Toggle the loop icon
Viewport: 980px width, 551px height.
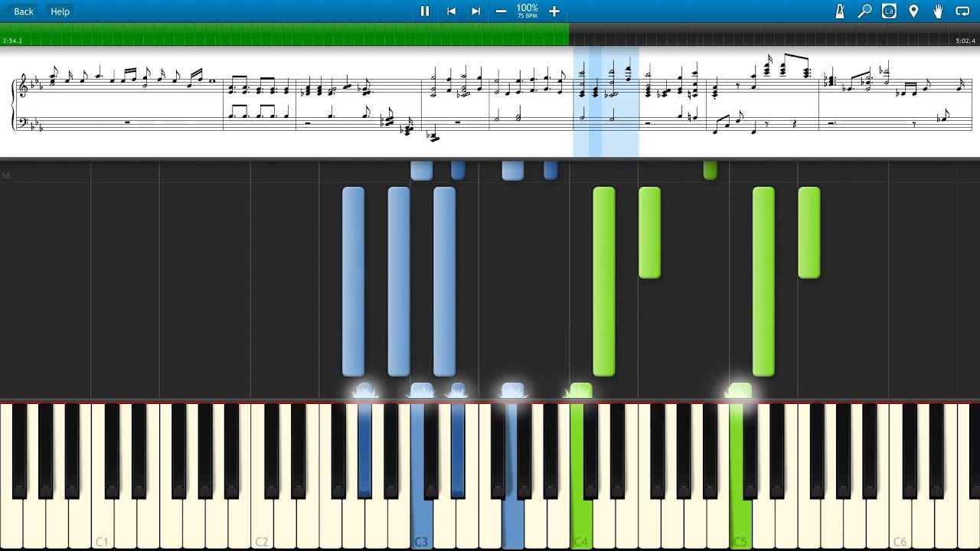pyautogui.click(x=962, y=11)
